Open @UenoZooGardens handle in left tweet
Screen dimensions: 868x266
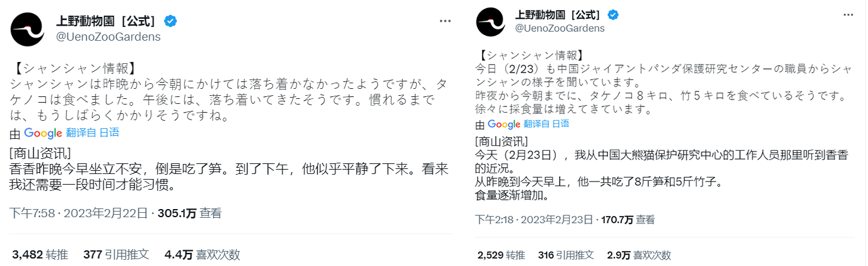[x=108, y=36]
